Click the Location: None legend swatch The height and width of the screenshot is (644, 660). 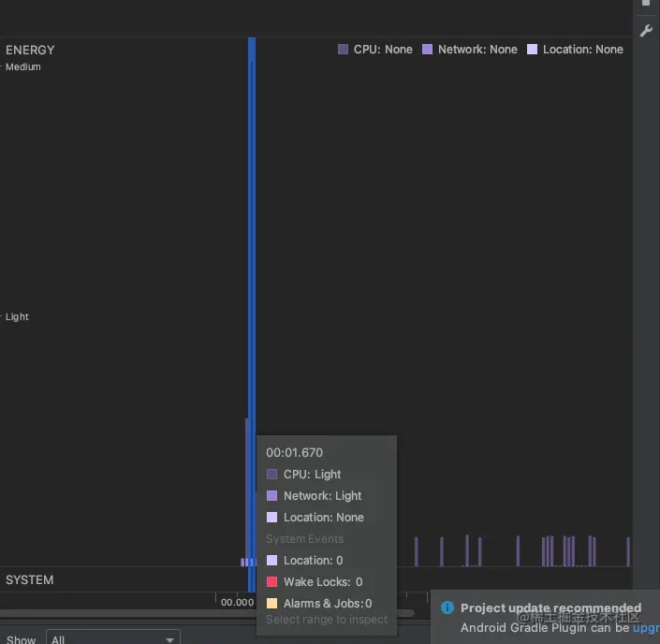532,50
